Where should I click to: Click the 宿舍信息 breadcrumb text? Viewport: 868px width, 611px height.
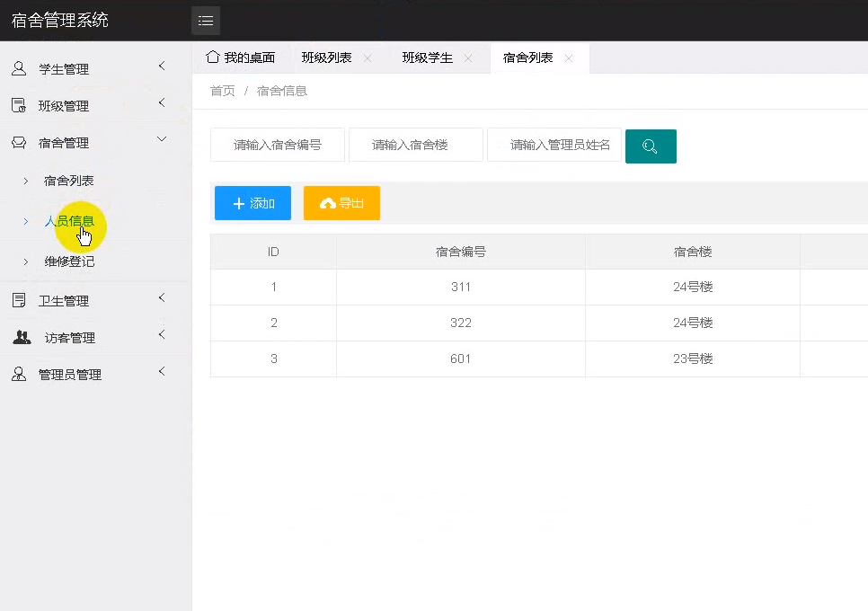(282, 91)
